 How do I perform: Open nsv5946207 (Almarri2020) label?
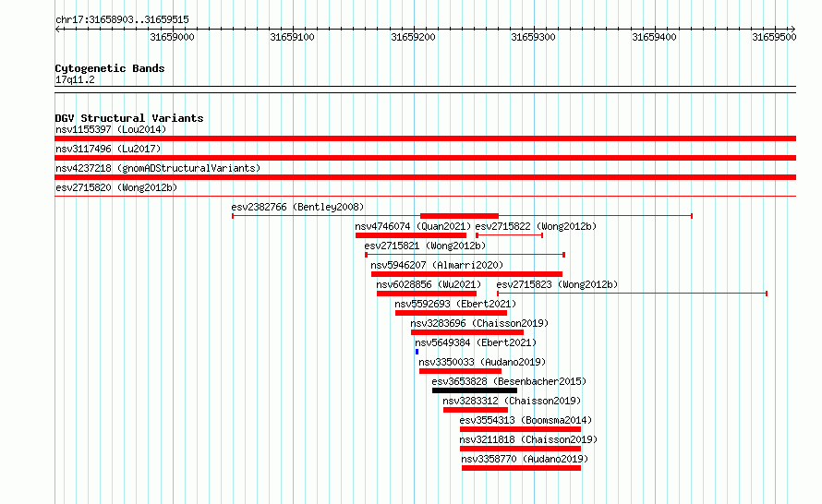(x=437, y=265)
